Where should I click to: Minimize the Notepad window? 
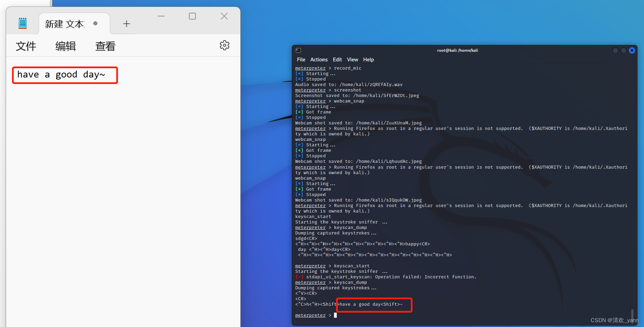(x=161, y=16)
